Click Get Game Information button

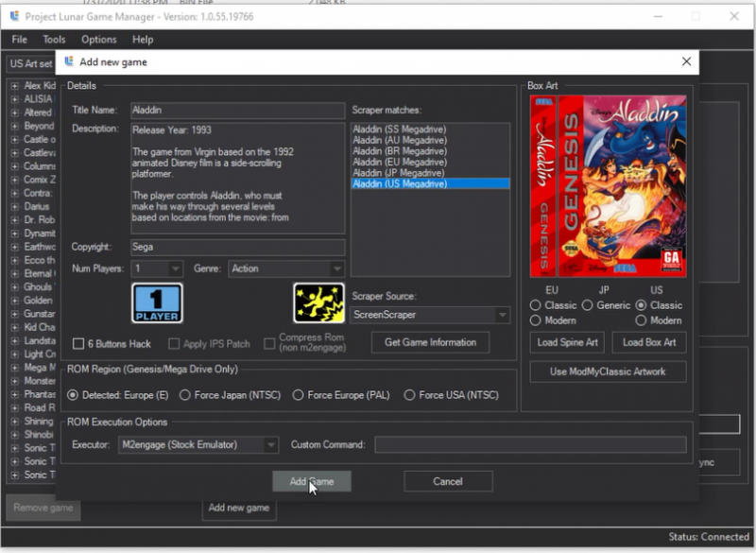coord(431,342)
